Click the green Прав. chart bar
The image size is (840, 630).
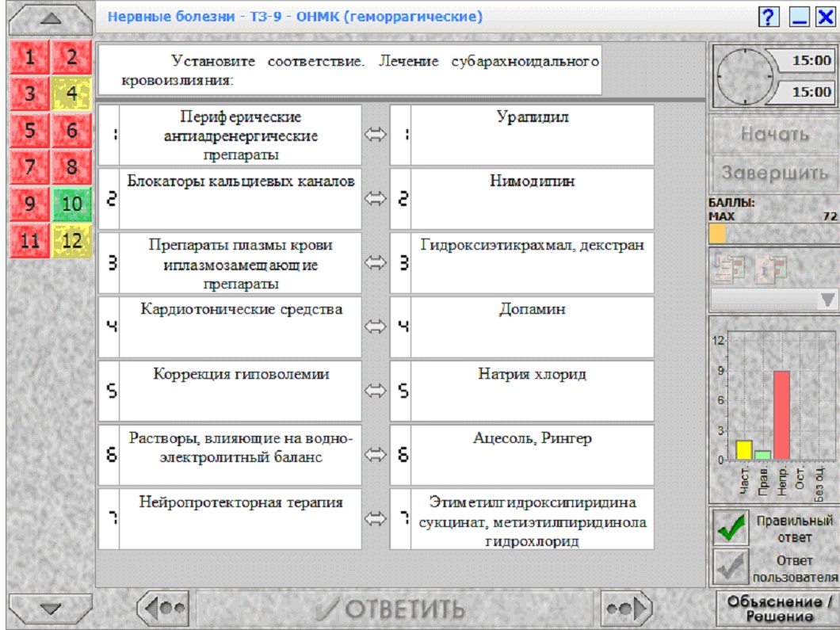click(763, 455)
